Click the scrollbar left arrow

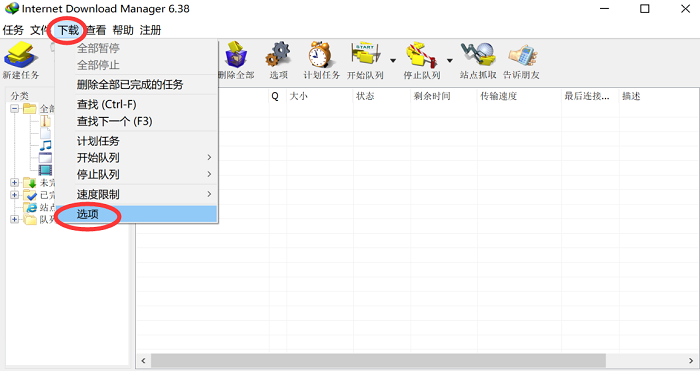tap(143, 360)
